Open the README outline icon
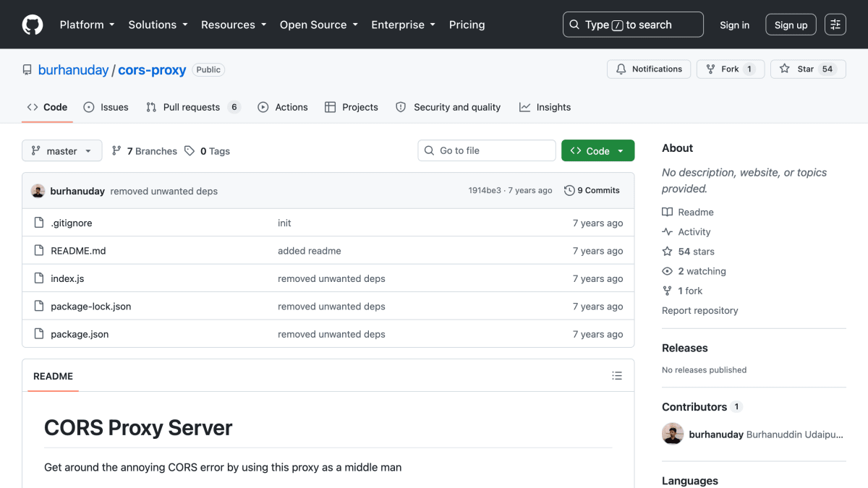This screenshot has height=488, width=868. pos(617,376)
